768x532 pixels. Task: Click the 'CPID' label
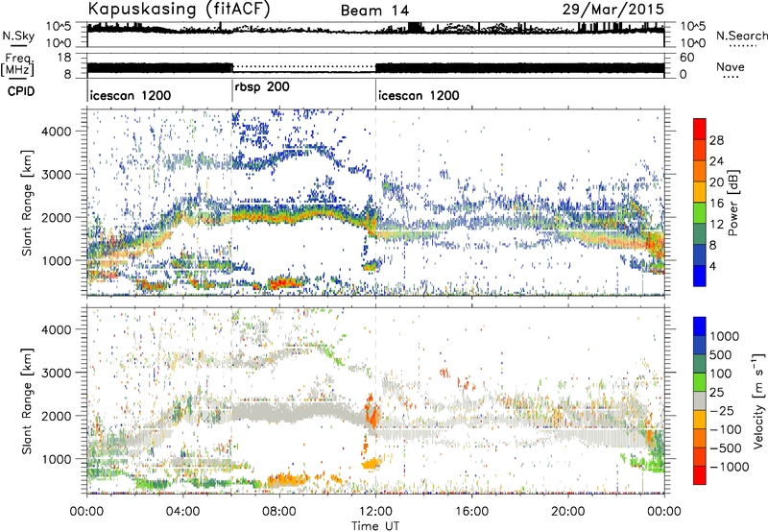click(21, 91)
